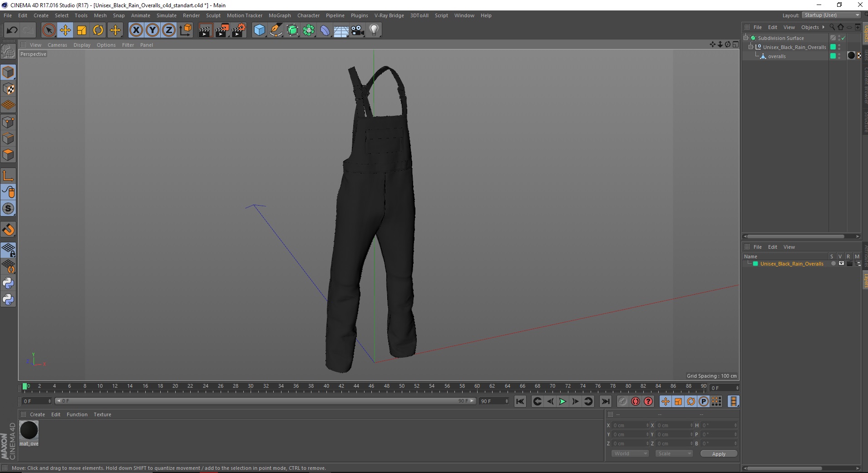
Task: Render the active view clapperboard icon
Action: point(205,30)
